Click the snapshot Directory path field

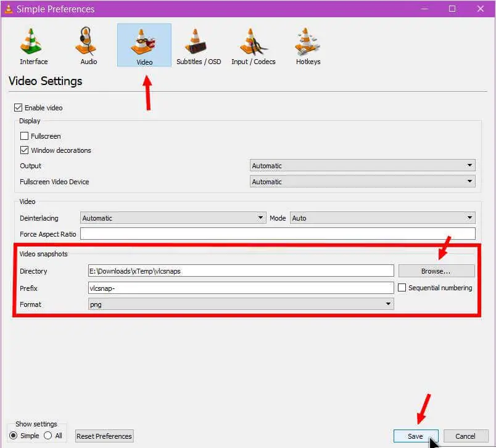[241, 271]
